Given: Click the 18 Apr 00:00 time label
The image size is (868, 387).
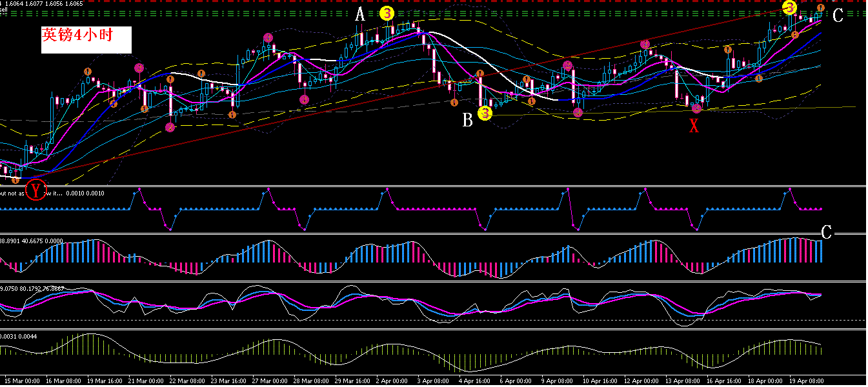Looking at the screenshot, I should (765, 381).
